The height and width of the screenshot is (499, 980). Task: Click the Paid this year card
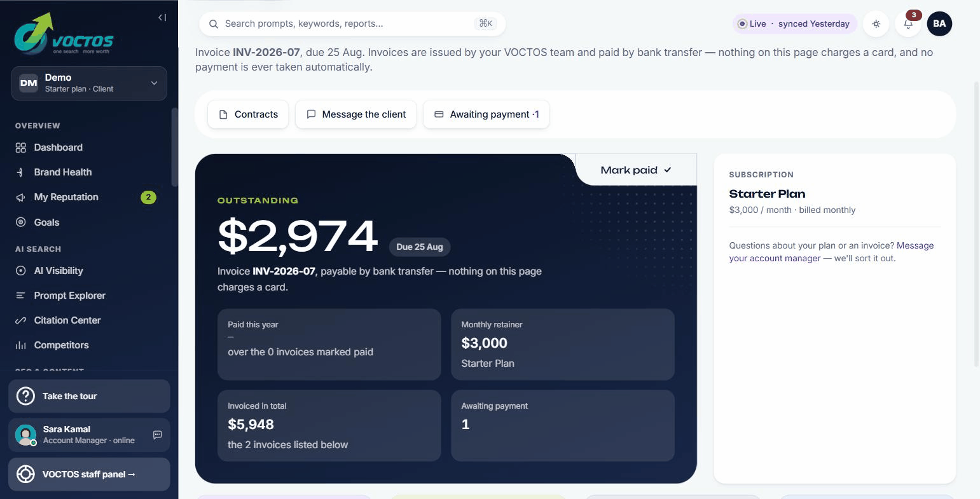point(329,345)
